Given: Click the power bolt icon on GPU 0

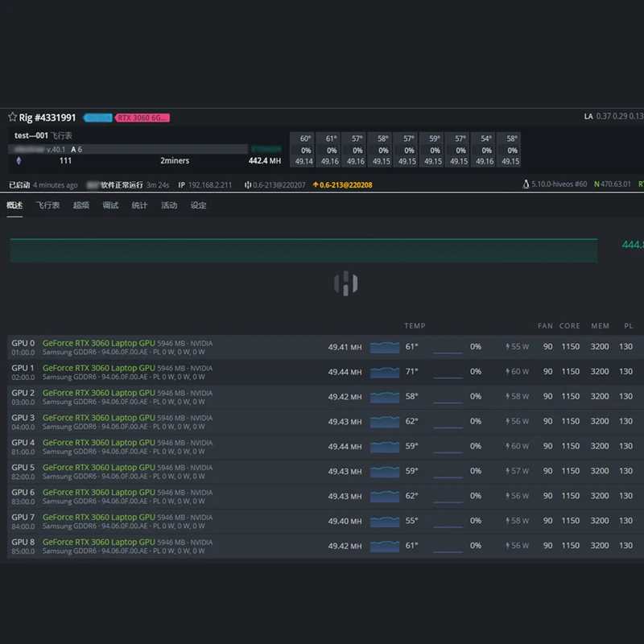Looking at the screenshot, I should (x=508, y=347).
